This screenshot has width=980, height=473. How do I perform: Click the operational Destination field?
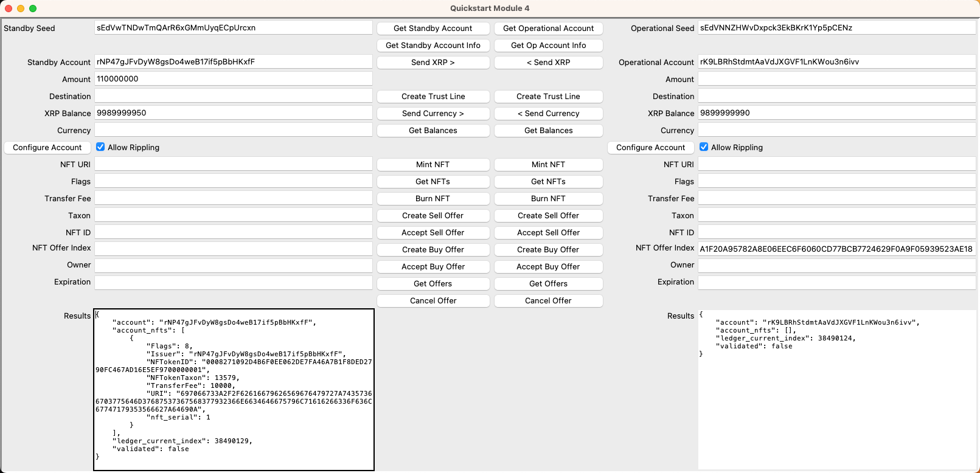coord(836,96)
